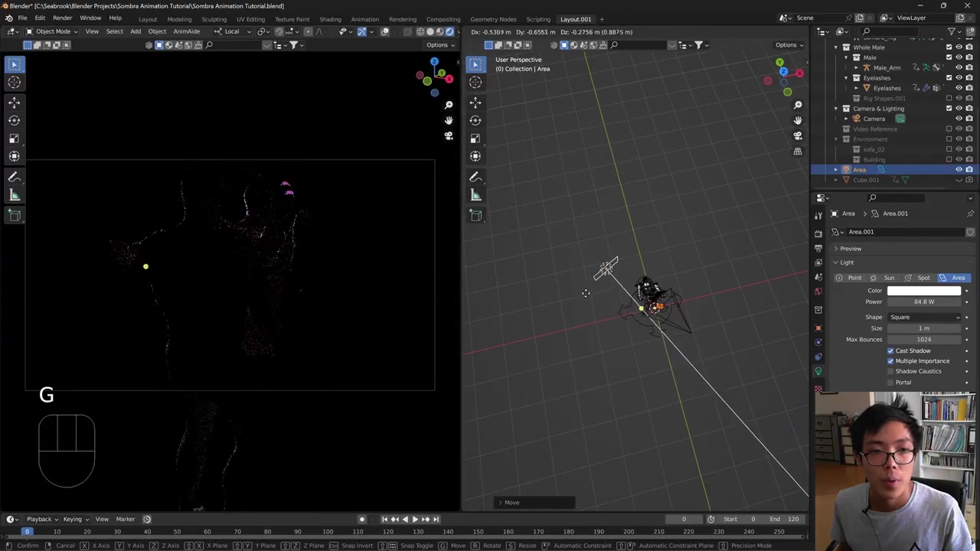Enable the Shadow Caustics checkbox
This screenshot has width=980, height=551.
tap(890, 371)
